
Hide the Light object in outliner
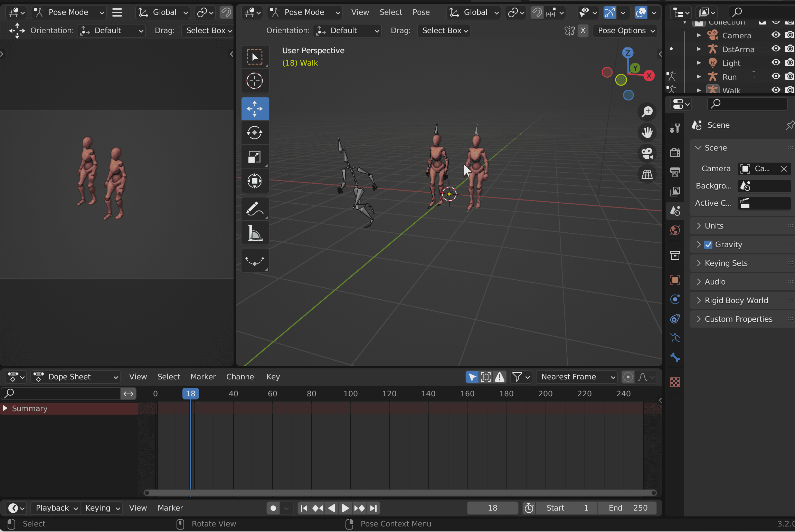point(776,62)
